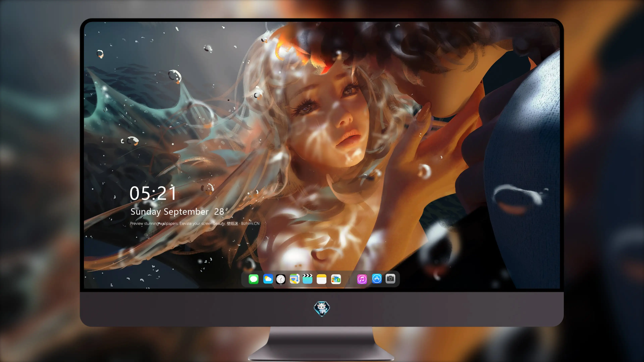Click the date 'Sunday September 28'
This screenshot has width=644, height=362.
click(177, 212)
